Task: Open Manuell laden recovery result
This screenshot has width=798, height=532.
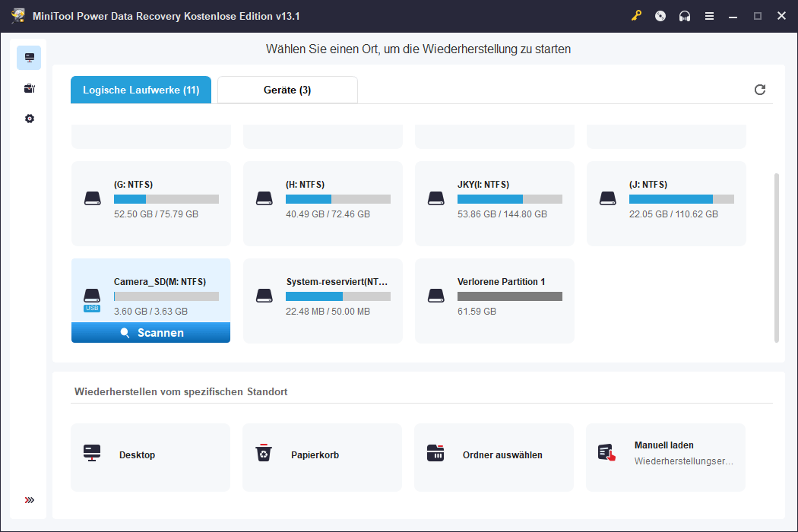Action: coord(666,458)
